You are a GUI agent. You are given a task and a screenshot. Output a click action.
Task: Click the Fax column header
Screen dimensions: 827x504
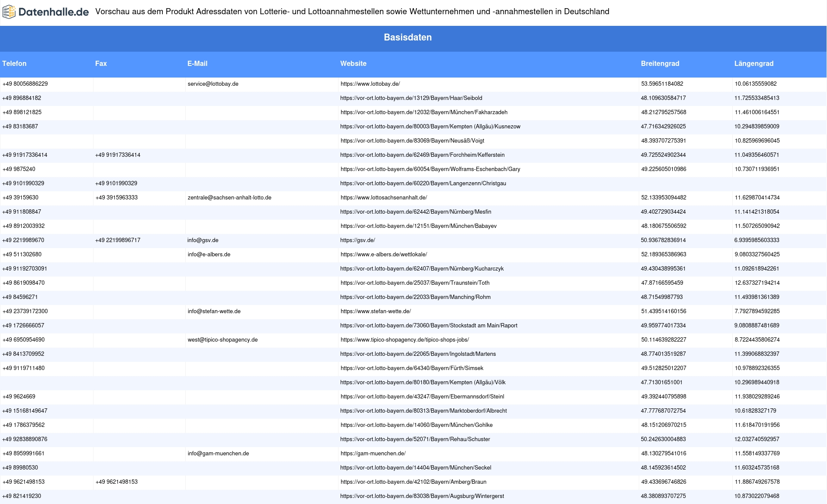(101, 63)
